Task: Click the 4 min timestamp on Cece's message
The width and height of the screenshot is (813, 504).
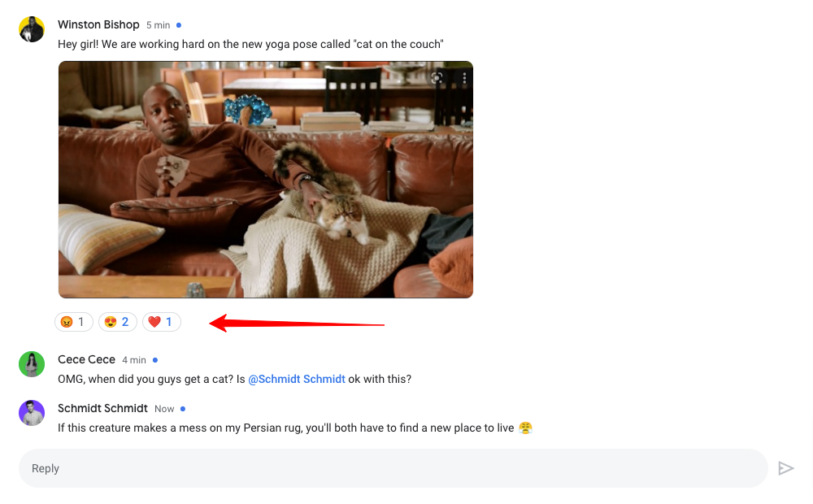Action: [134, 360]
